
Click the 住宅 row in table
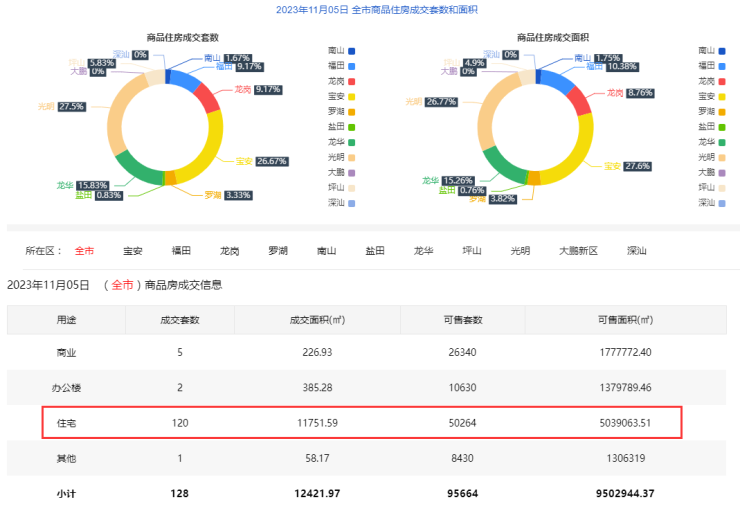pos(361,423)
